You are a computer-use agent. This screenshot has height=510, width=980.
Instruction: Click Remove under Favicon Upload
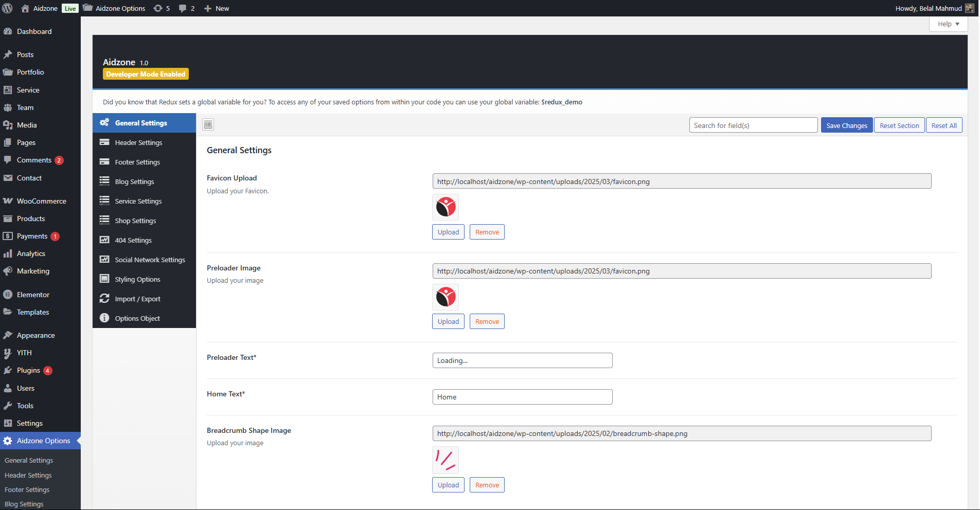click(487, 232)
